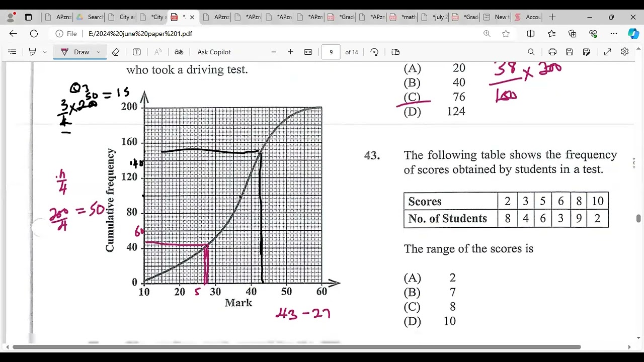Switch to the *math tab
This screenshot has height=362, width=644.
click(x=404, y=17)
